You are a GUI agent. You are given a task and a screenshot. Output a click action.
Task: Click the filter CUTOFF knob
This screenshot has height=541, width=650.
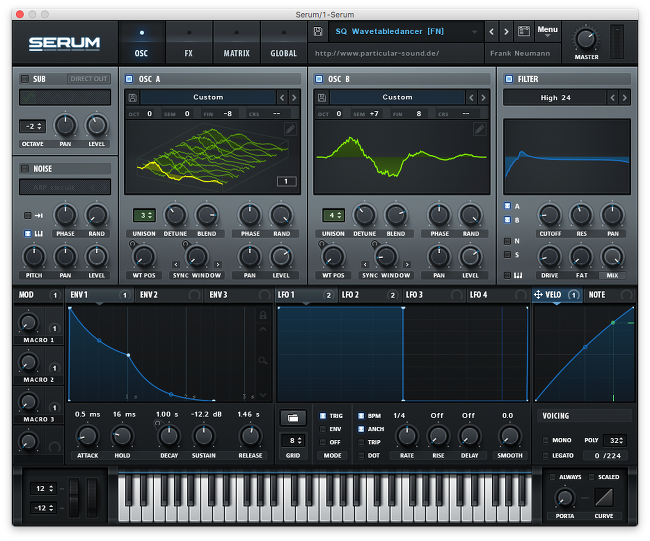click(x=549, y=215)
